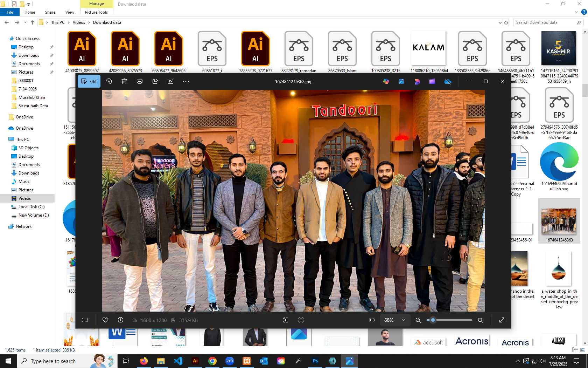Show hidden system tray icons
Image resolution: width=588 pixels, height=368 pixels.
(x=517, y=361)
